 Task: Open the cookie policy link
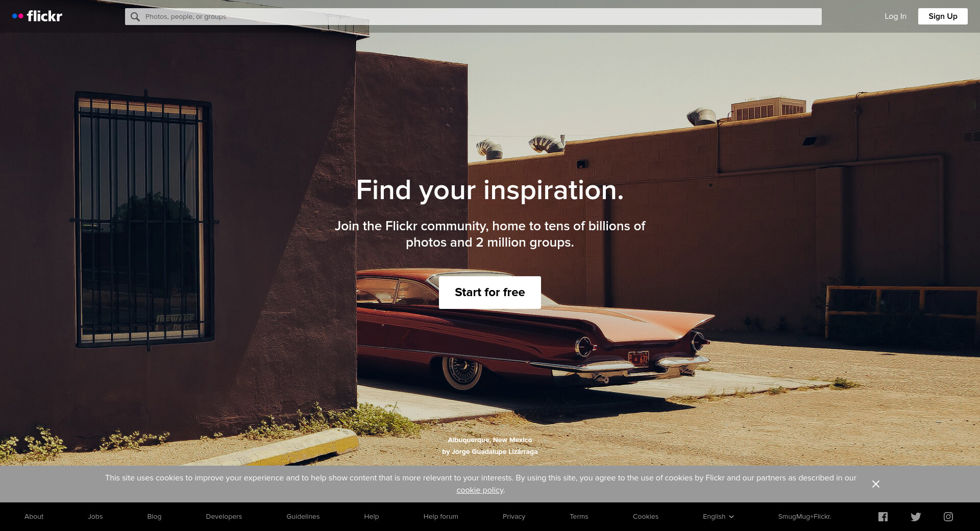480,490
